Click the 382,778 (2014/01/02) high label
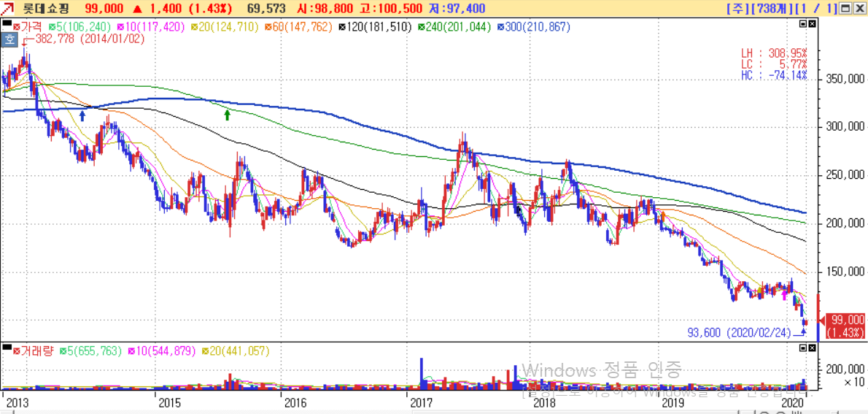 click(x=90, y=38)
